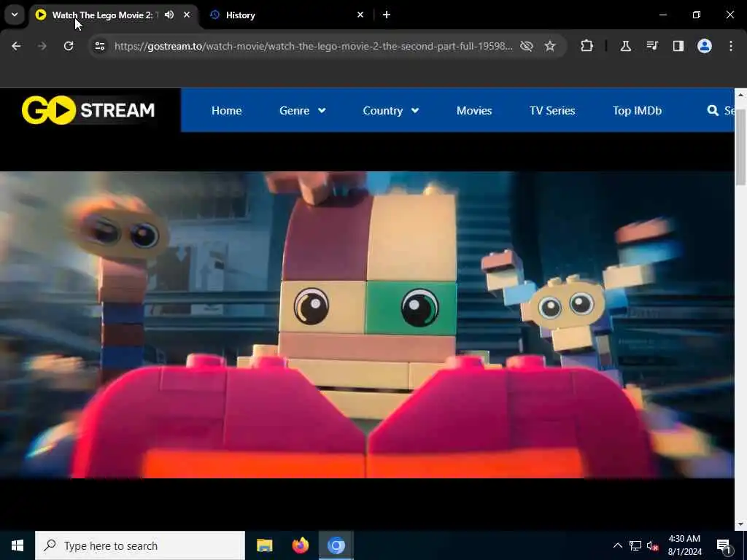Click the browser forward arrow
This screenshot has width=747, height=560.
pyautogui.click(x=42, y=46)
